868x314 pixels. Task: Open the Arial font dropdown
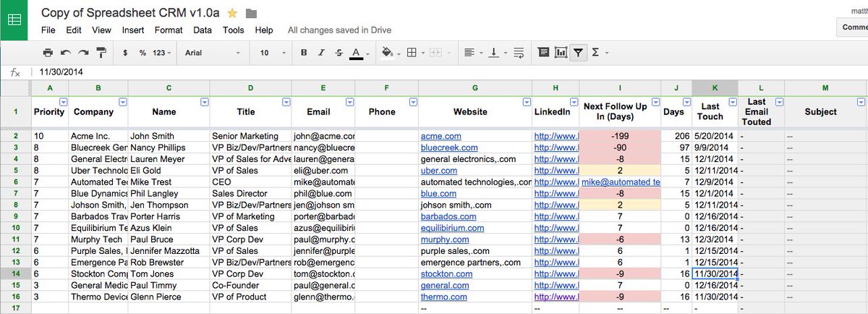pos(212,53)
